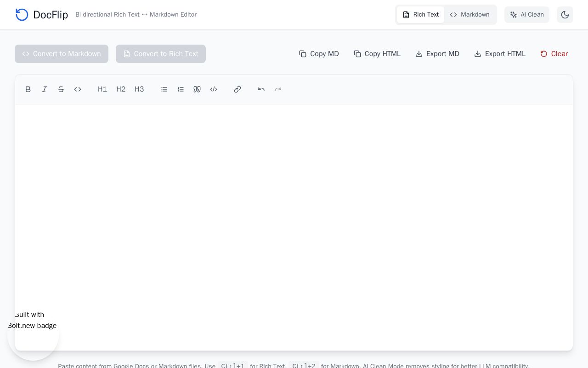Screen dimensions: 588x368
Task: Apply Heading 2 style
Action: pyautogui.click(x=121, y=89)
